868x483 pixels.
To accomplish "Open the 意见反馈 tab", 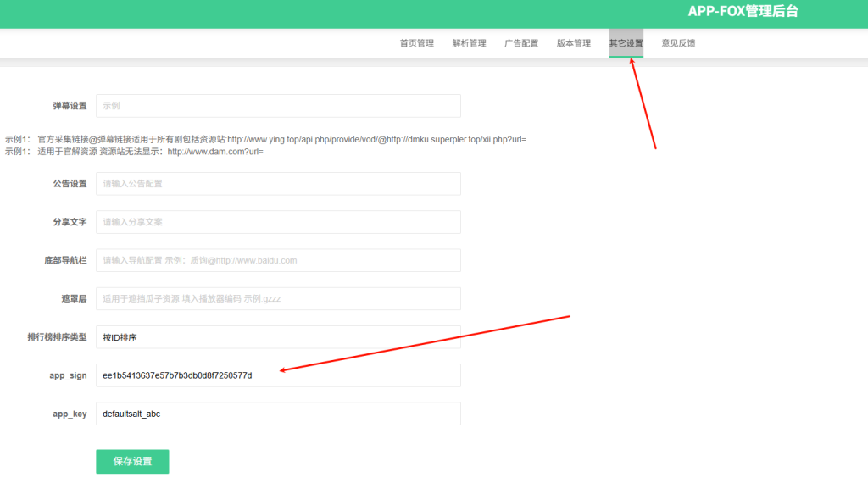I will click(x=678, y=43).
